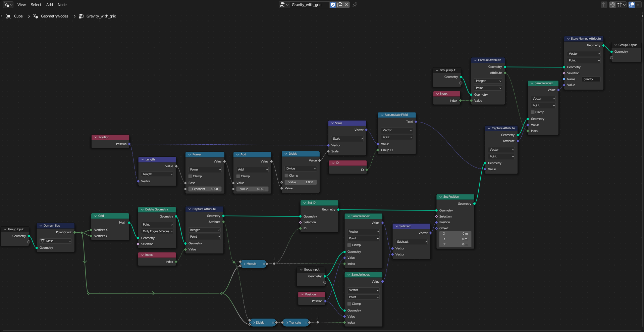Toggle overlays icon in header
Screen dimensions: 644x332
632,5
